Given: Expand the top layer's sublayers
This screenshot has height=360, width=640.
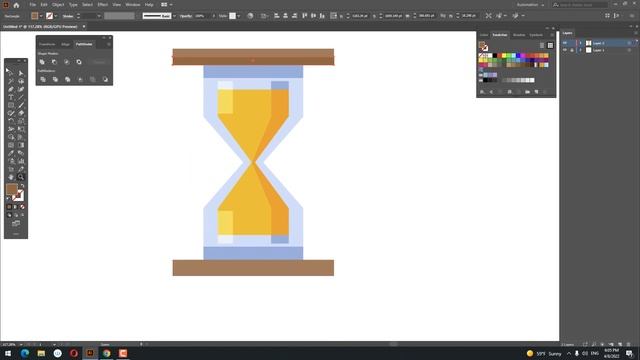Looking at the screenshot, I should (x=580, y=43).
